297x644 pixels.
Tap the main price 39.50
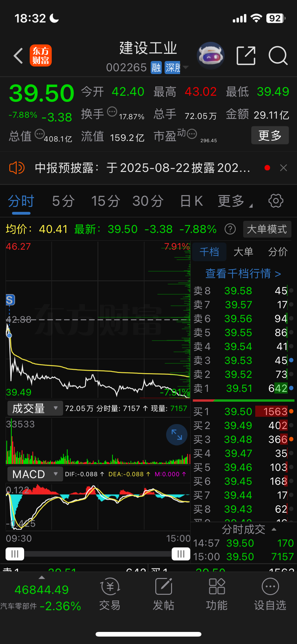point(42,93)
